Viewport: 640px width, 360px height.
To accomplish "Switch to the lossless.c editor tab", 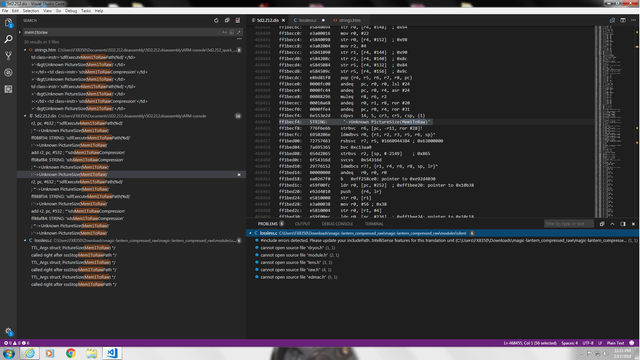I will click(x=307, y=20).
